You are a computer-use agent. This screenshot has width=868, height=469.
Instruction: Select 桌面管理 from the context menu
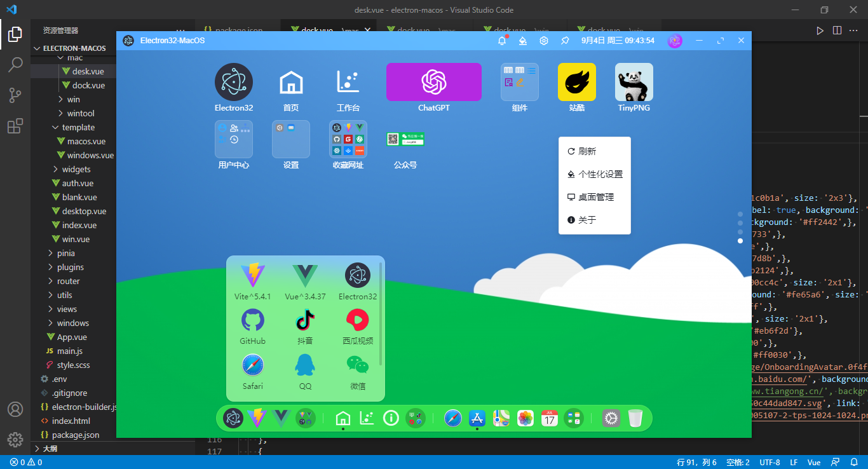[x=595, y=197]
